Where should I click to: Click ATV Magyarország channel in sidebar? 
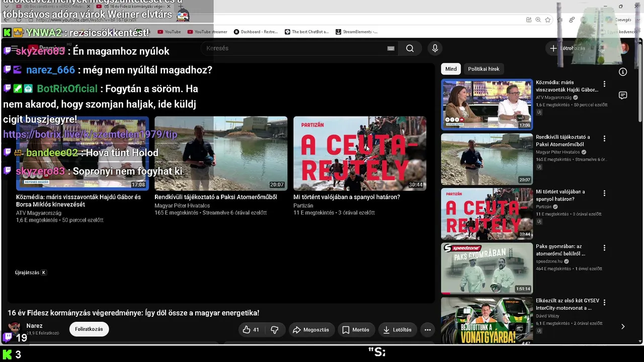pyautogui.click(x=553, y=98)
